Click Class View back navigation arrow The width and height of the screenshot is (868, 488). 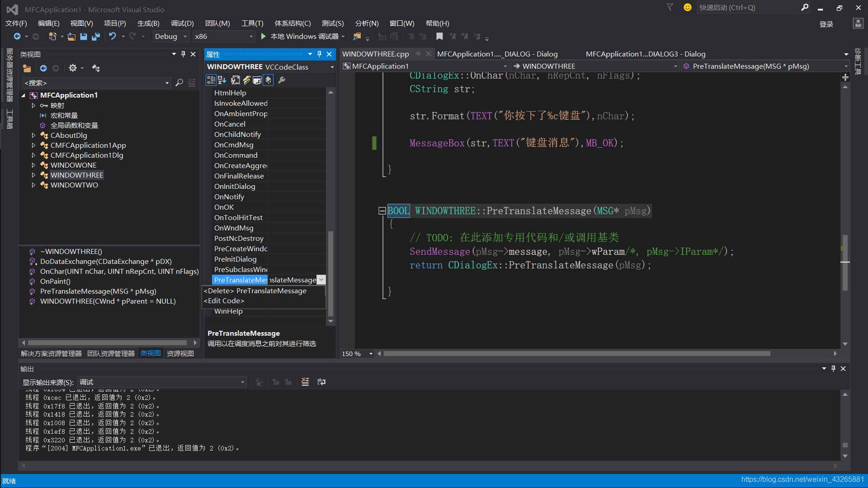pyautogui.click(x=43, y=68)
